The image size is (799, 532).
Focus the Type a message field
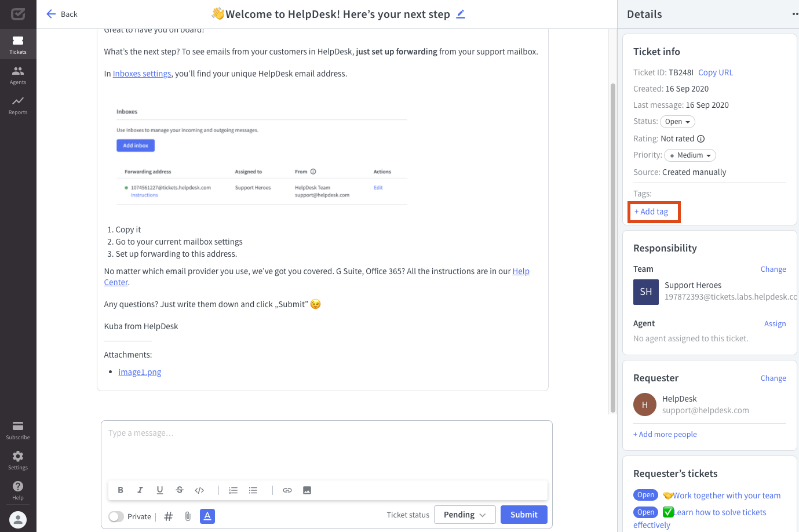pyautogui.click(x=327, y=449)
